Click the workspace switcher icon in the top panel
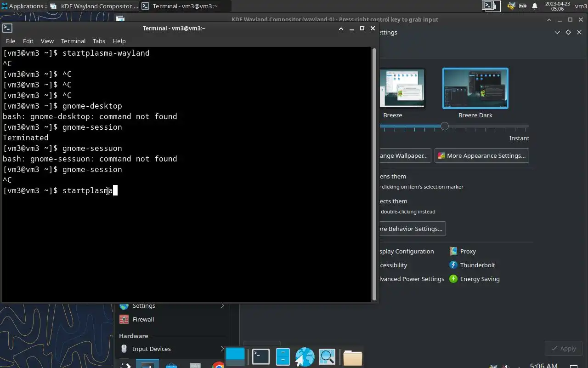Screen dimensions: 588x368 [491, 6]
